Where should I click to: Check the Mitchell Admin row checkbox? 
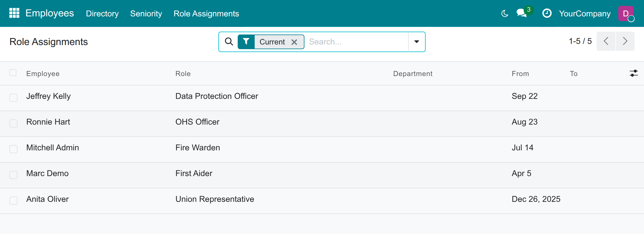pyautogui.click(x=13, y=149)
